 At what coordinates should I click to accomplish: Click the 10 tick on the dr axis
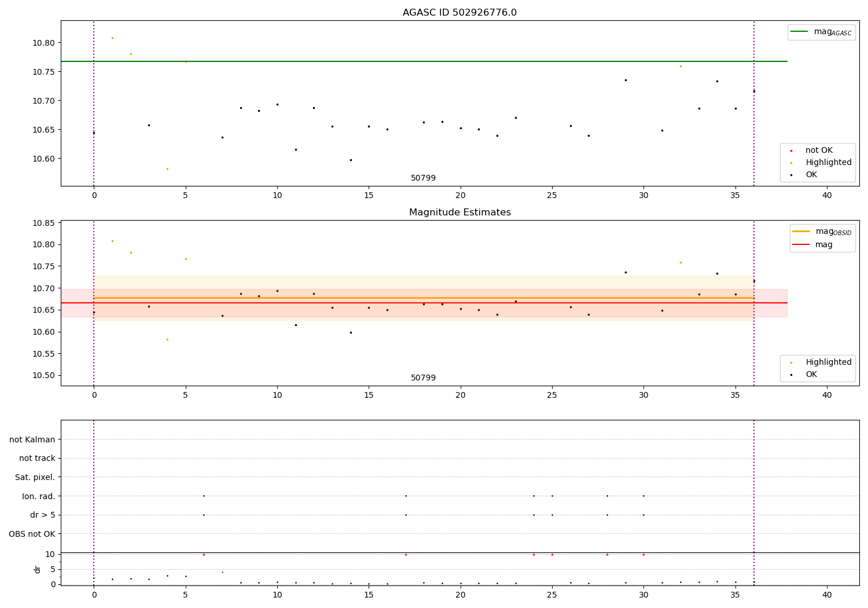coord(50,554)
